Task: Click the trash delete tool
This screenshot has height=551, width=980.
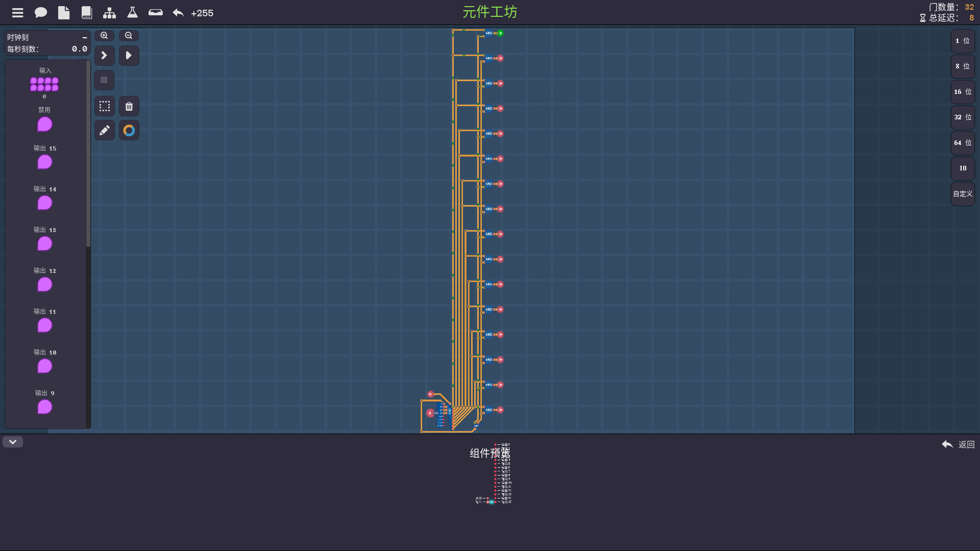Action: 129,106
